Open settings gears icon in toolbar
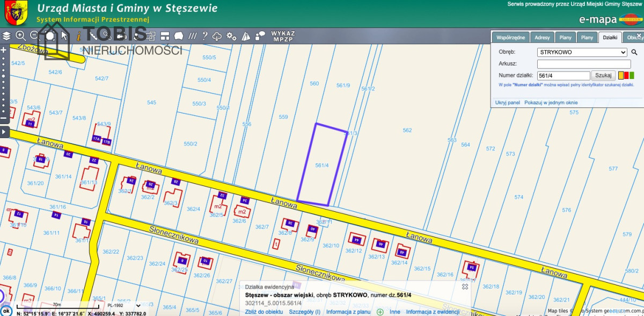The image size is (644, 316). pyautogui.click(x=231, y=36)
